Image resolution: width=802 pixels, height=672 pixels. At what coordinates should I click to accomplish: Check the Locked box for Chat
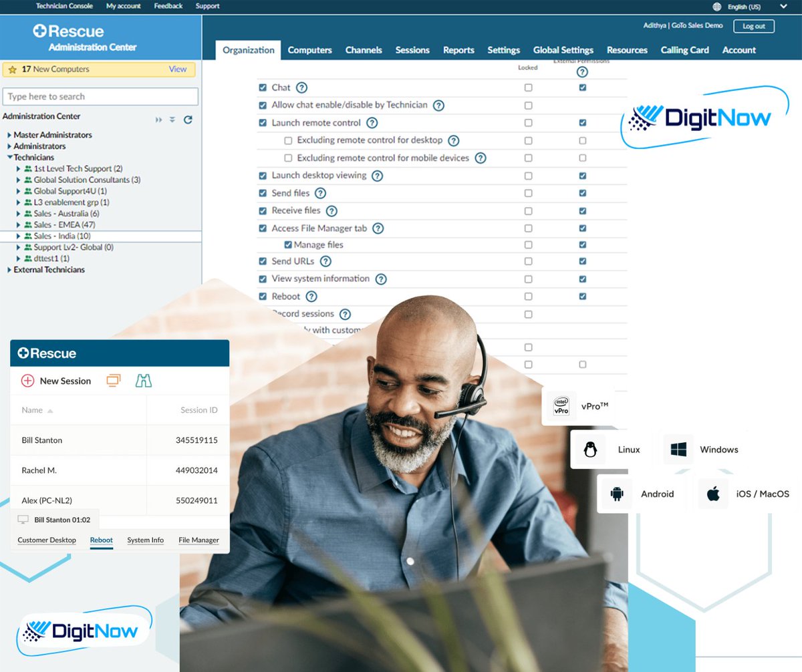click(x=529, y=88)
